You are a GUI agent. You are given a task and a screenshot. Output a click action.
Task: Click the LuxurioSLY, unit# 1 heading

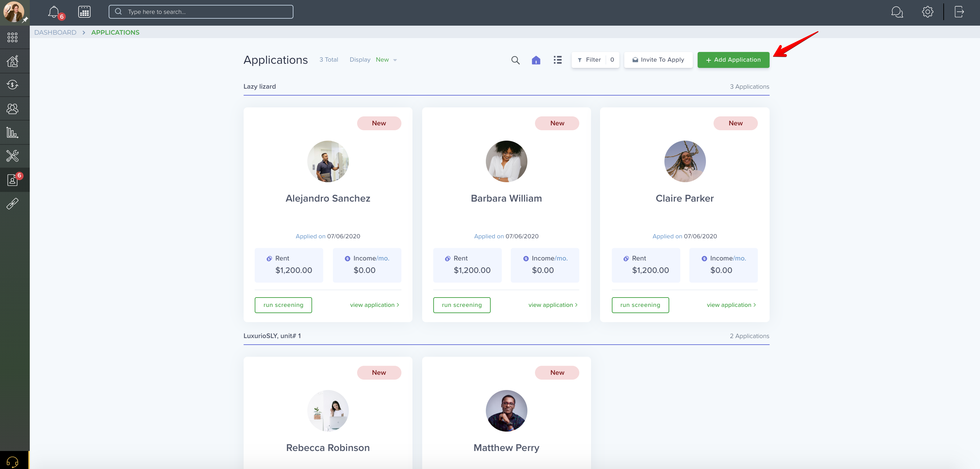point(272,336)
